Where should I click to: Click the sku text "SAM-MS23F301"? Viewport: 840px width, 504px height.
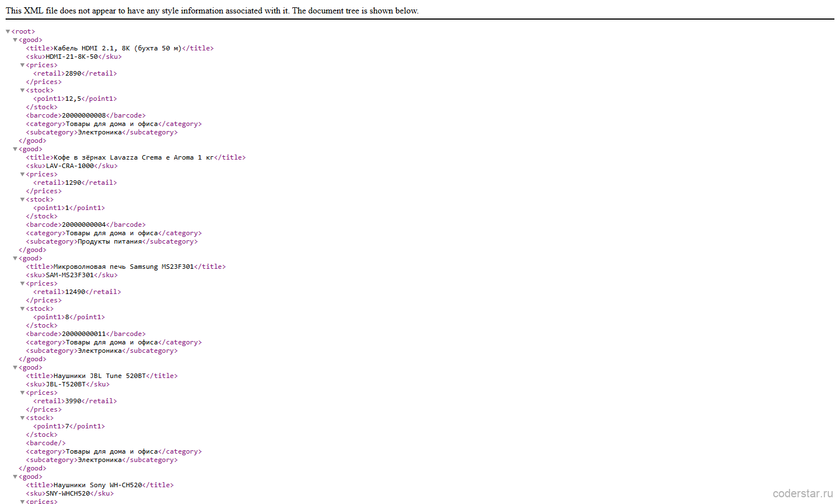(x=70, y=275)
